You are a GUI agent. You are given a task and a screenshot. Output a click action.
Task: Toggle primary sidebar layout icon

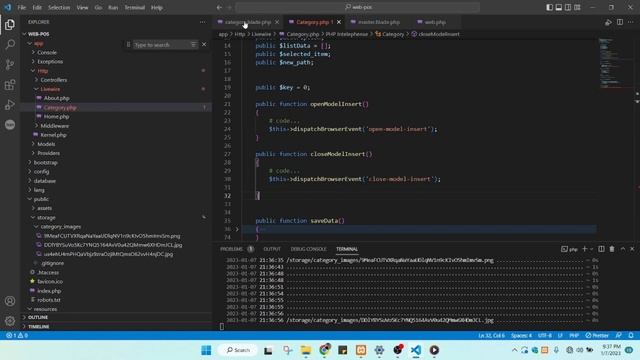[x=549, y=7]
